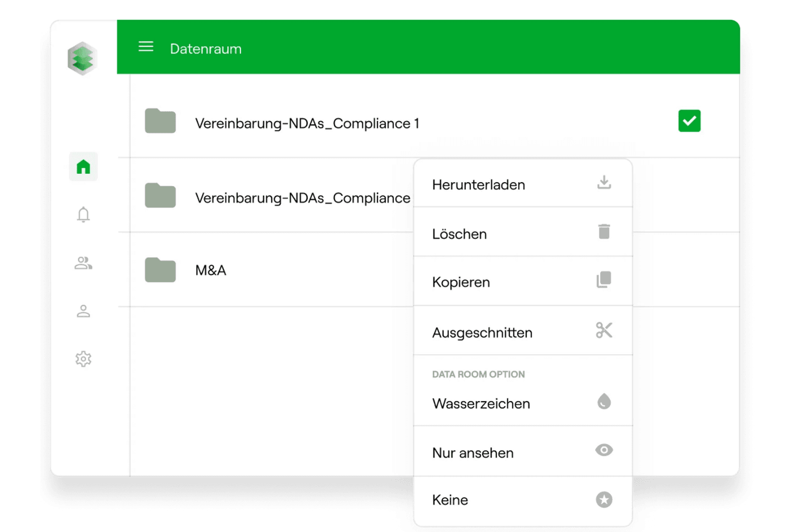The width and height of the screenshot is (798, 532).
Task: Open the hamburger menu in the header
Action: (x=145, y=46)
